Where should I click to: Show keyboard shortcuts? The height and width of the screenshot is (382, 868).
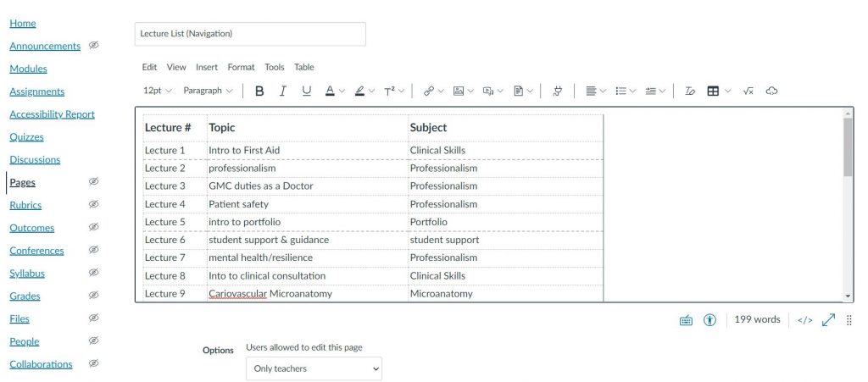coord(687,319)
